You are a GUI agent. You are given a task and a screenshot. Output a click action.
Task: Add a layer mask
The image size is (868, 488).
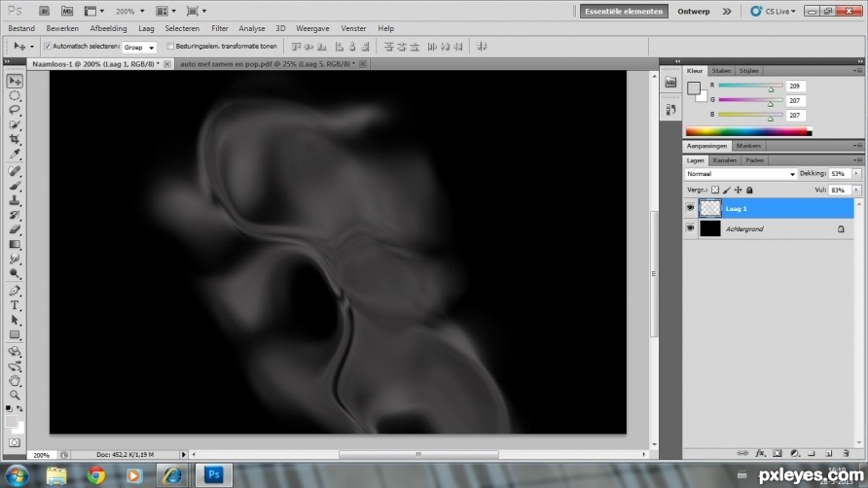(778, 453)
